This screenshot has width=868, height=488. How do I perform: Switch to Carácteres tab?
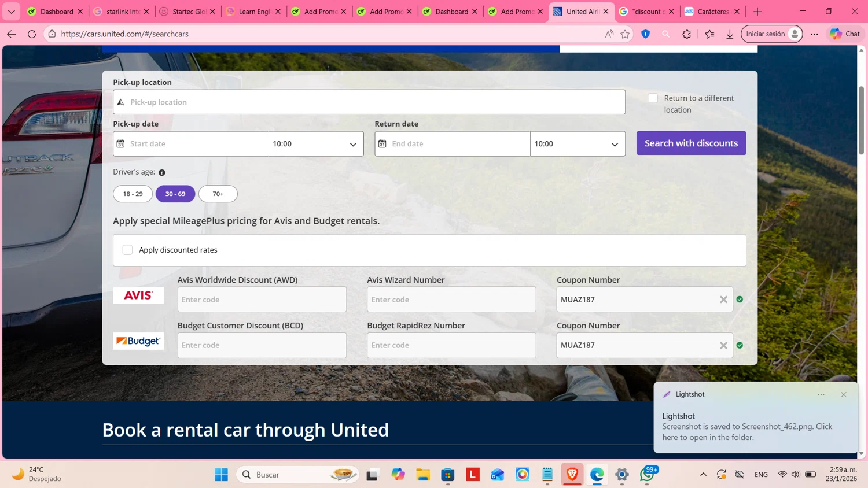click(712, 12)
